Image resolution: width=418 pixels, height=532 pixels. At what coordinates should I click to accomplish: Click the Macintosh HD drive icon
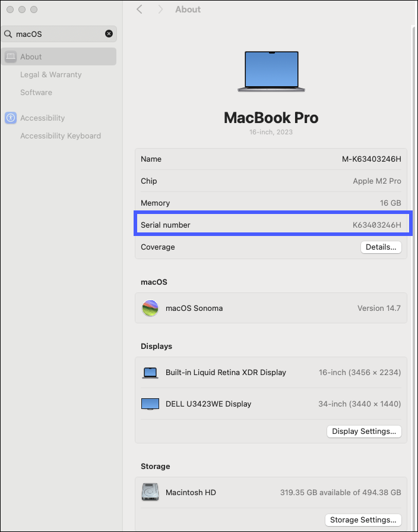tap(150, 492)
